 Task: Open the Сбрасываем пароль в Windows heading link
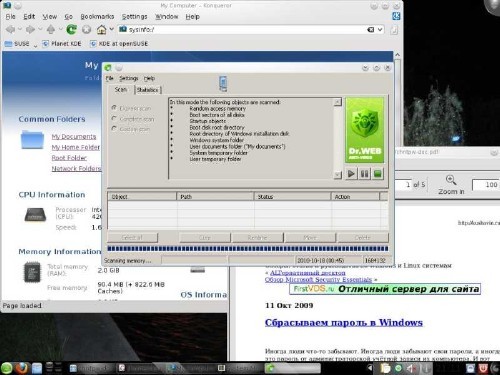click(x=344, y=323)
